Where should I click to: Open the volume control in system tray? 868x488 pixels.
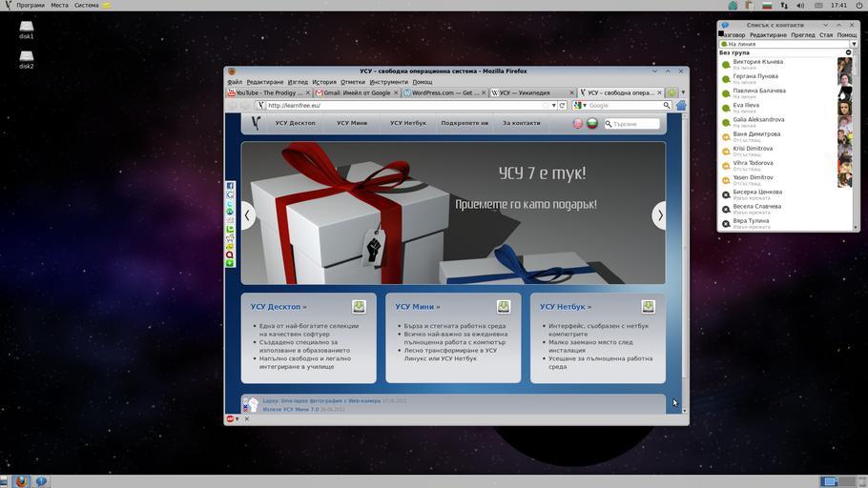pyautogui.click(x=800, y=6)
